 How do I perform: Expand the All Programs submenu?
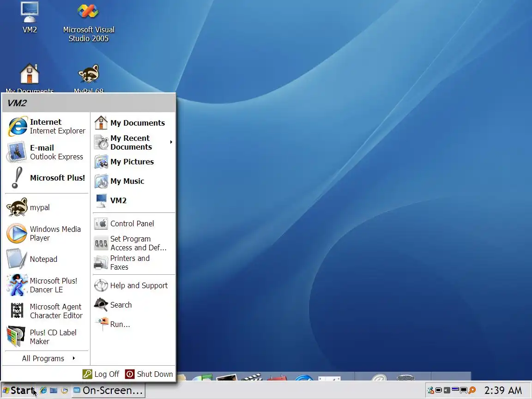coord(47,358)
